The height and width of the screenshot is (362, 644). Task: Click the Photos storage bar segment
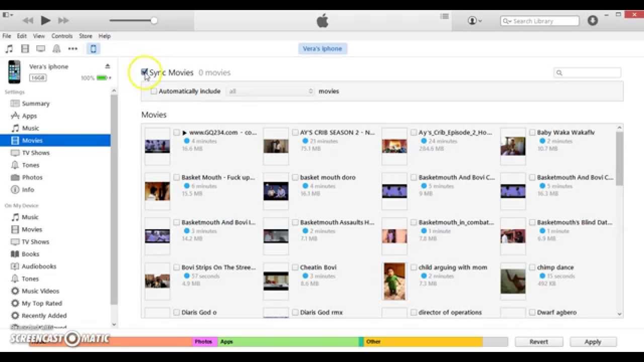[205, 342]
